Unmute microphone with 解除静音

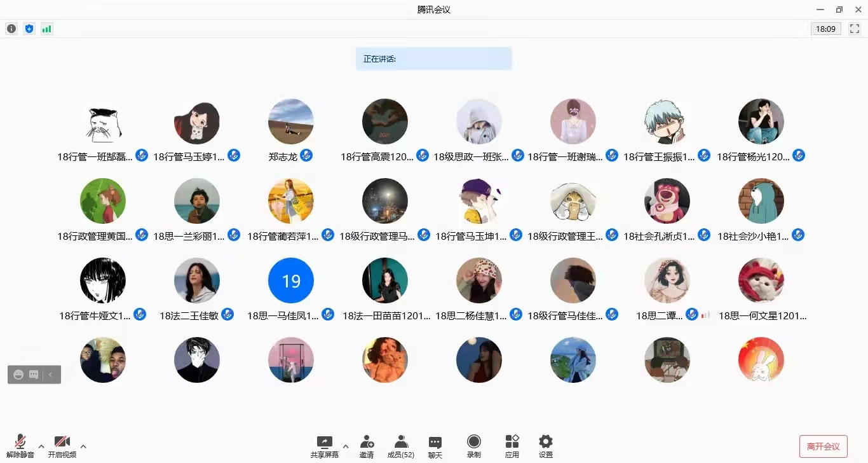20,446
